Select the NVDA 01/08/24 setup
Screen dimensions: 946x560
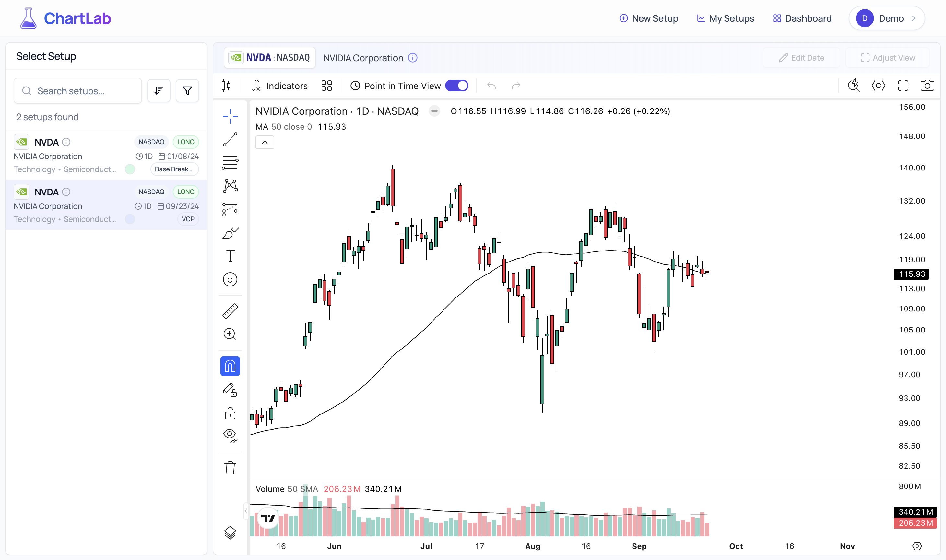click(106, 155)
